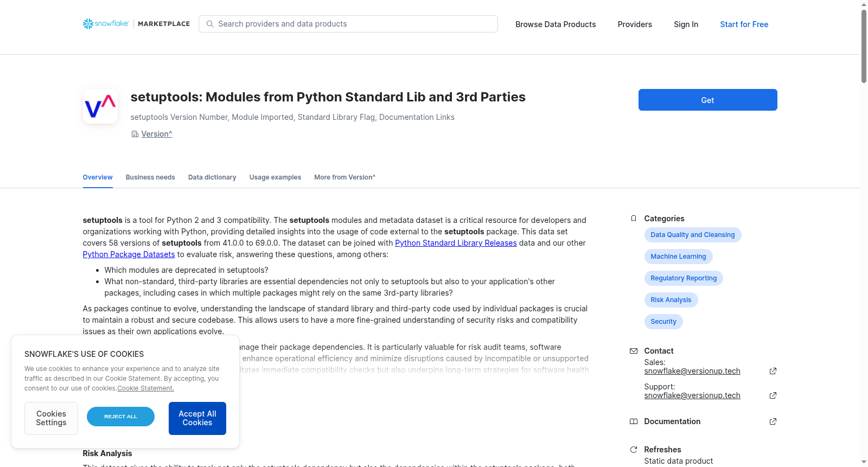
Task: Select the Overview tab
Action: 98,177
